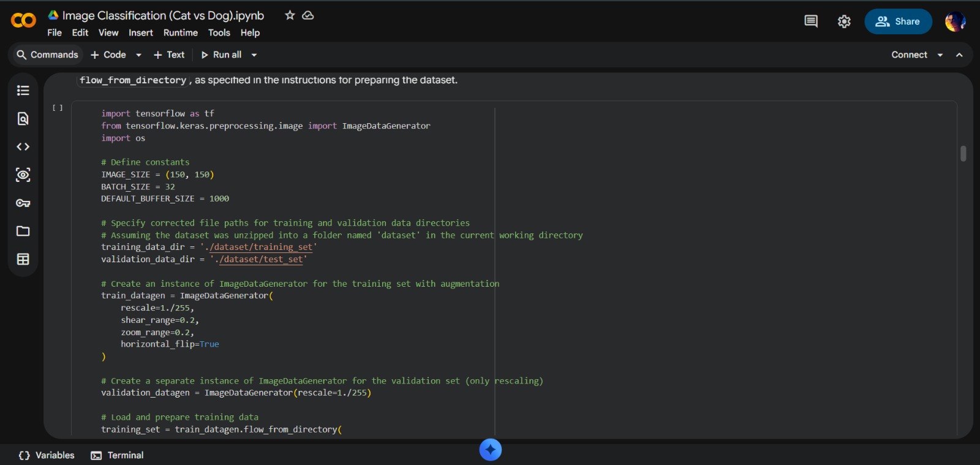Open the Tools menu
The image size is (980, 465).
(x=219, y=33)
